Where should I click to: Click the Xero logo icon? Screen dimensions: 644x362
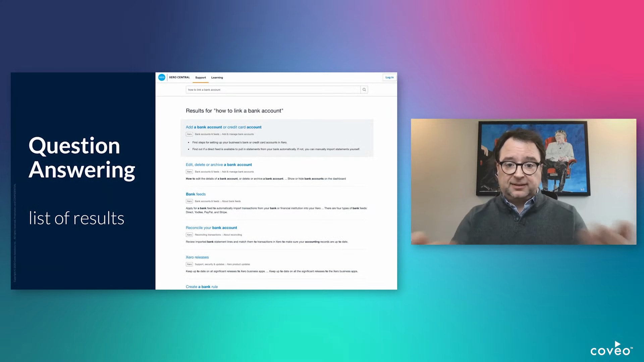point(162,77)
